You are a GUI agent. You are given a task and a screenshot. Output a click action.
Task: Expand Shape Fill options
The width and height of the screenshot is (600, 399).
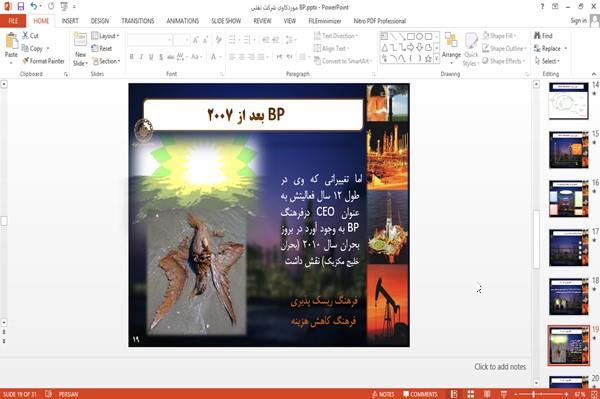498,36
